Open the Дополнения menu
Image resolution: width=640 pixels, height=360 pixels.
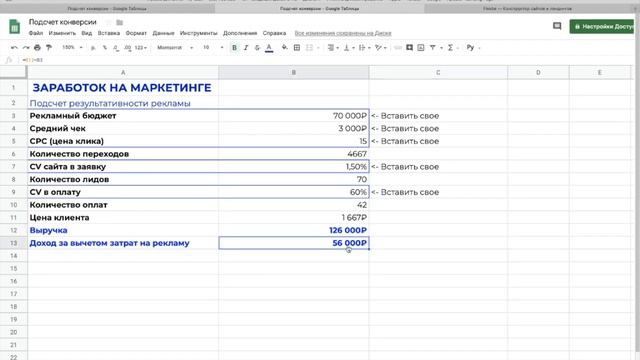pyautogui.click(x=240, y=33)
